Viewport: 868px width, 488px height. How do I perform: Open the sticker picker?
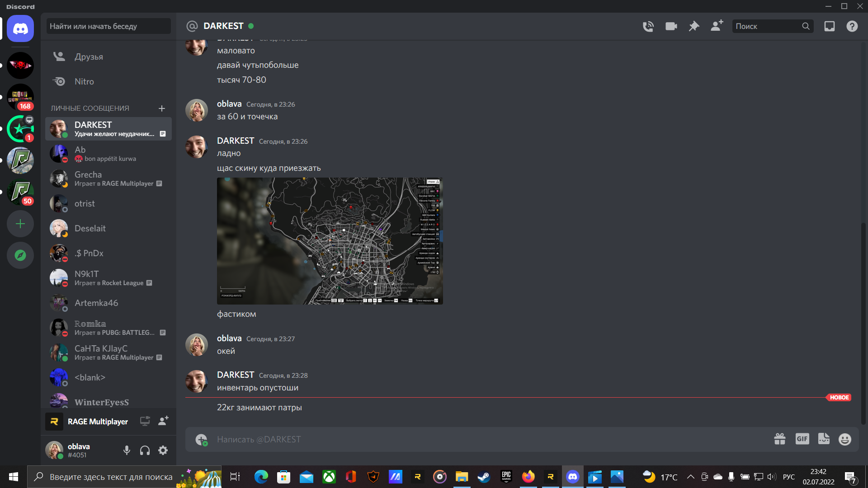[824, 439]
